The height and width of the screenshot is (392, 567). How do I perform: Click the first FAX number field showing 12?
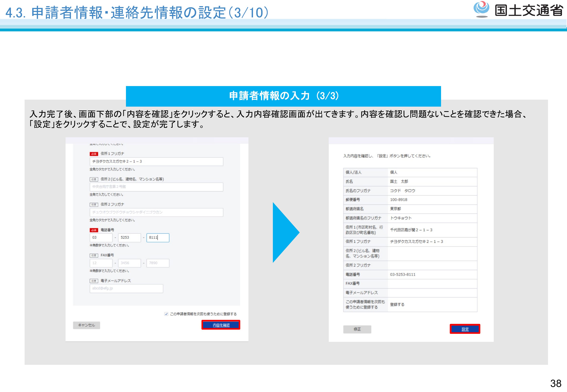point(101,263)
